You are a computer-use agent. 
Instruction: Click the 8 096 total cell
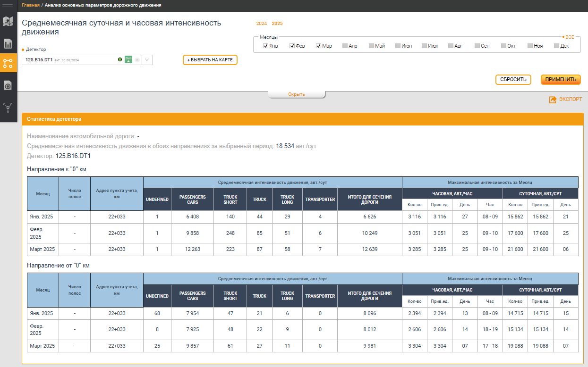369,313
